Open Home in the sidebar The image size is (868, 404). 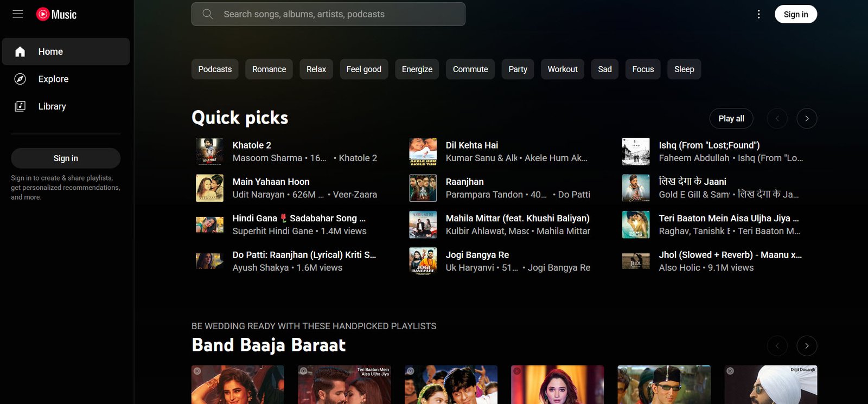coord(66,52)
